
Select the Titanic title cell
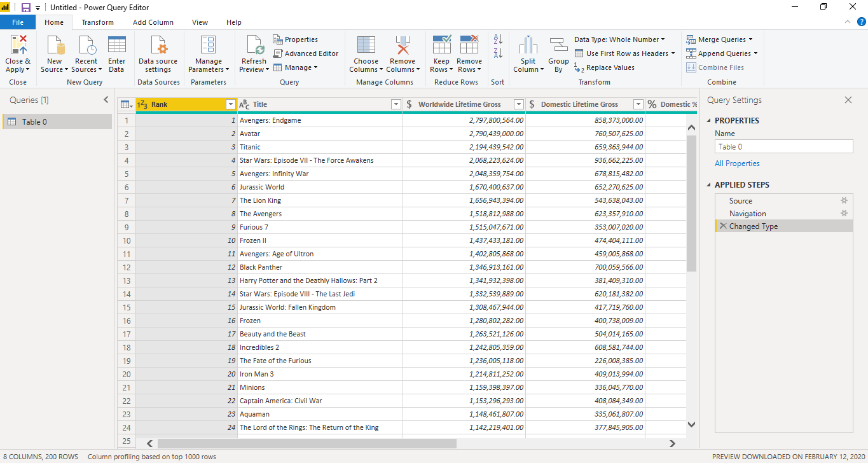click(x=320, y=147)
